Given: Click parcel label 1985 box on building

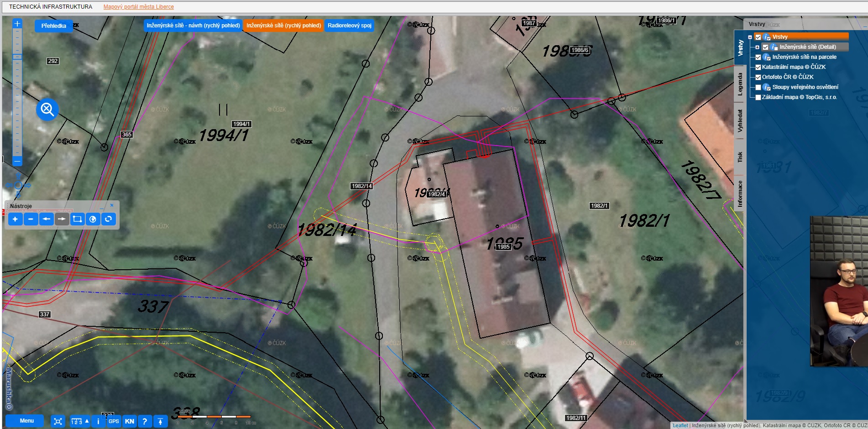Looking at the screenshot, I should tap(503, 247).
